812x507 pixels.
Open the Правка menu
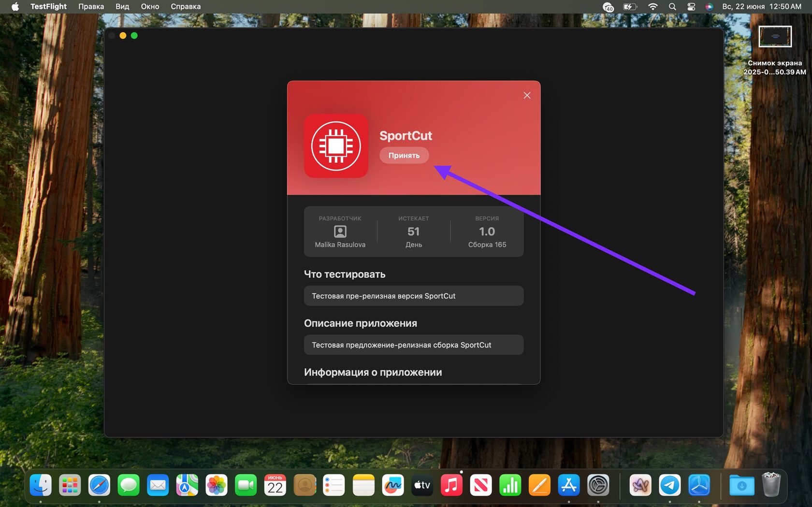coord(91,6)
